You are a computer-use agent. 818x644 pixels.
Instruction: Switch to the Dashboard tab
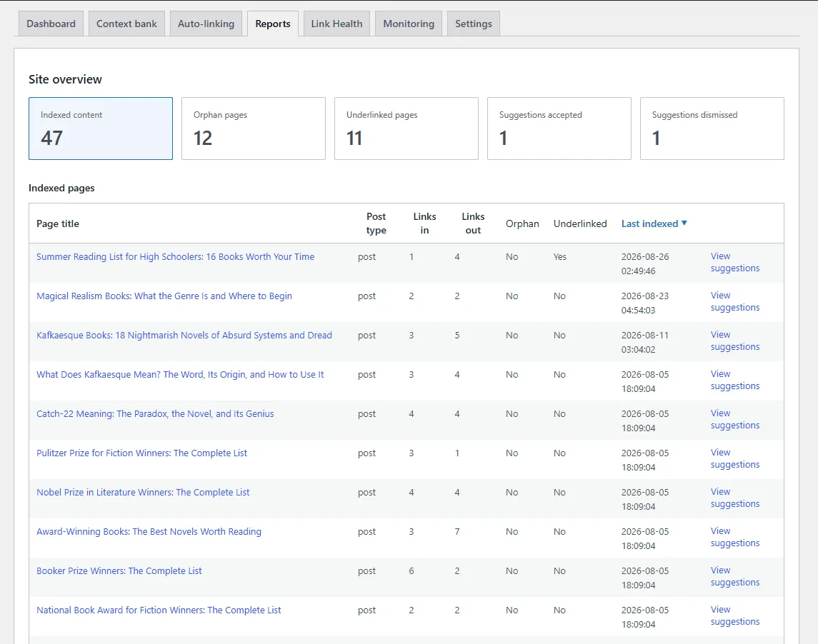point(51,24)
